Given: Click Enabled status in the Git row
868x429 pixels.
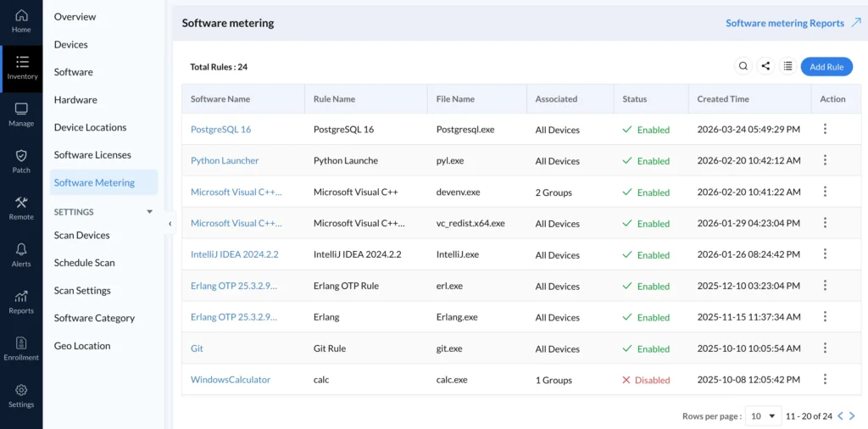Looking at the screenshot, I should point(646,348).
